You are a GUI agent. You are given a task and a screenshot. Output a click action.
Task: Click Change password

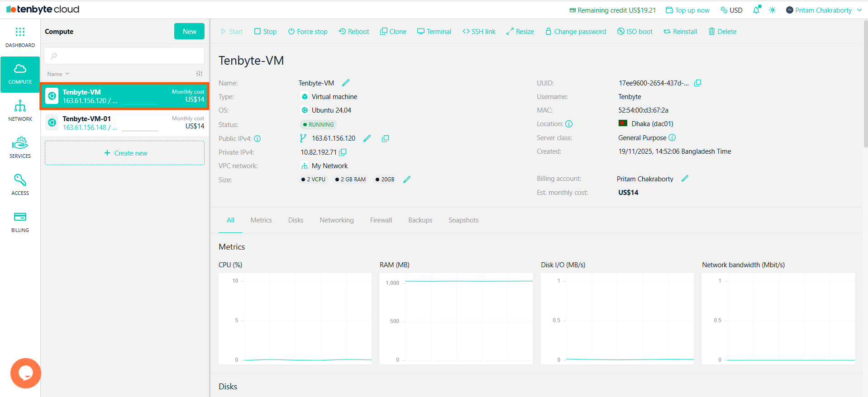tap(576, 31)
